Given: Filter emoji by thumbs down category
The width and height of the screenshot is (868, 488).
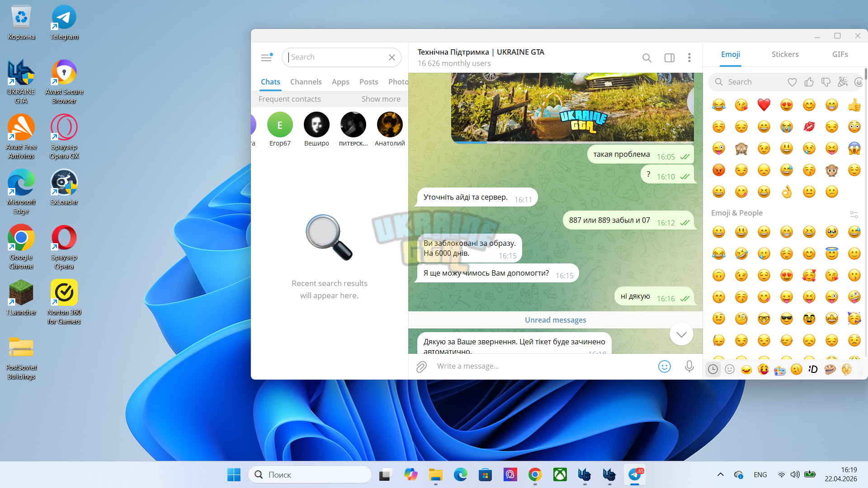Looking at the screenshot, I should (826, 82).
